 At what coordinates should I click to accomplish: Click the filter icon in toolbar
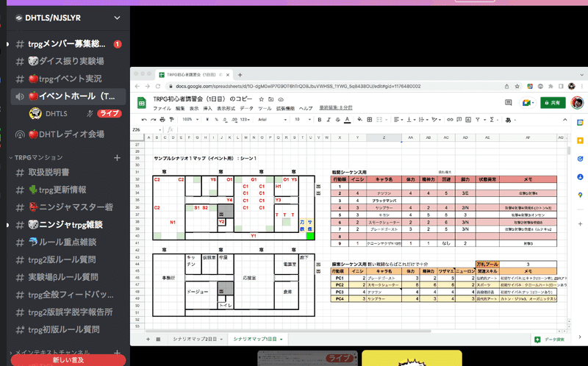point(479,120)
